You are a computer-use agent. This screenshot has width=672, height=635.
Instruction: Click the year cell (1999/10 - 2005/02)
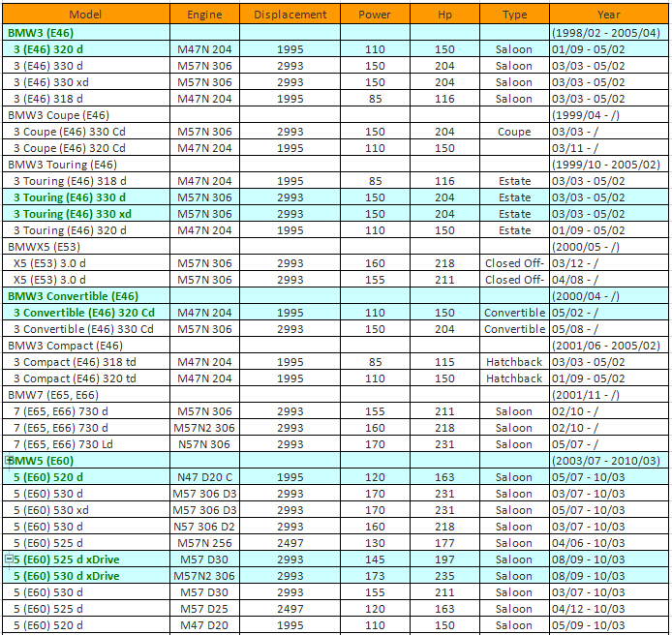(x=609, y=165)
